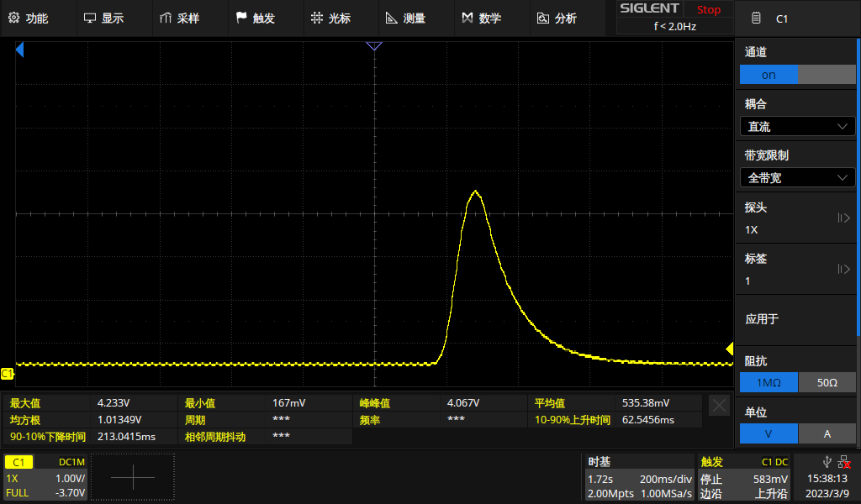Set unit to A (amperes)

pos(827,433)
